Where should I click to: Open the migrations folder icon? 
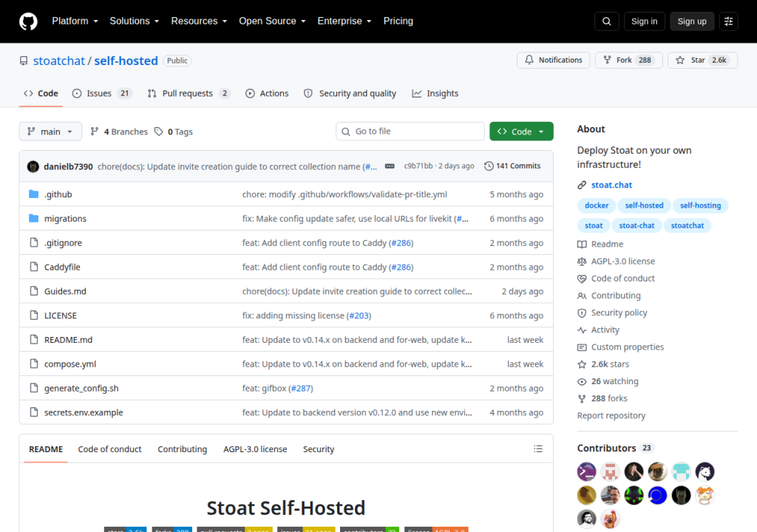coord(33,218)
